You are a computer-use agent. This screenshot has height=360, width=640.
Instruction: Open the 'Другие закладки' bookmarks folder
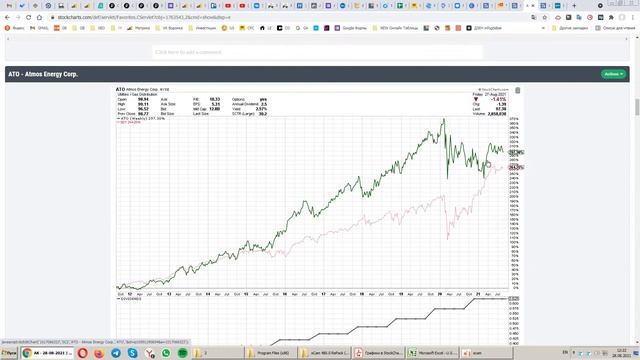[x=570, y=28]
